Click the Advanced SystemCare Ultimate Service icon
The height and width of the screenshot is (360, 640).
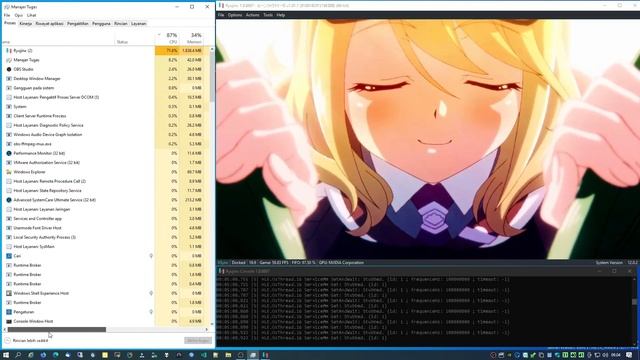click(9, 200)
